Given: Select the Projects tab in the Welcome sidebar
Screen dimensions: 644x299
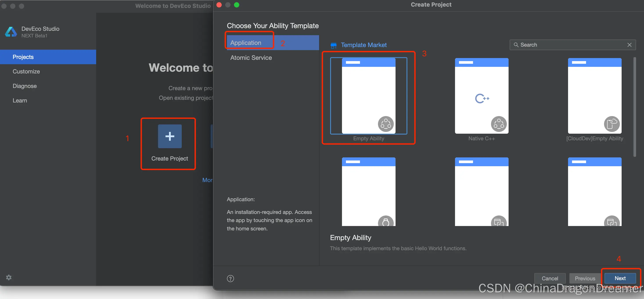Looking at the screenshot, I should coord(48,57).
